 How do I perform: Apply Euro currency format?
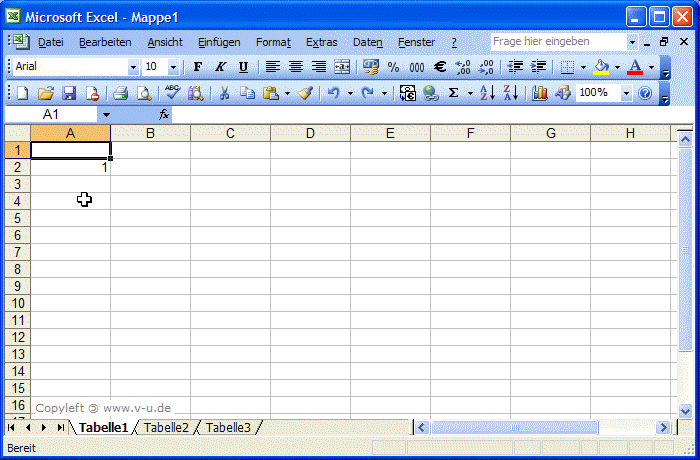(x=440, y=67)
